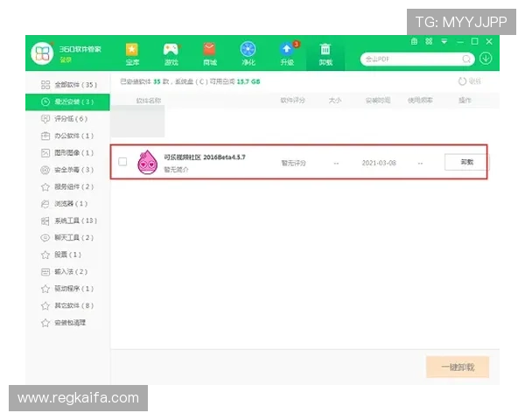
Task: Click the 服务组件 star icon
Action: click(x=45, y=187)
